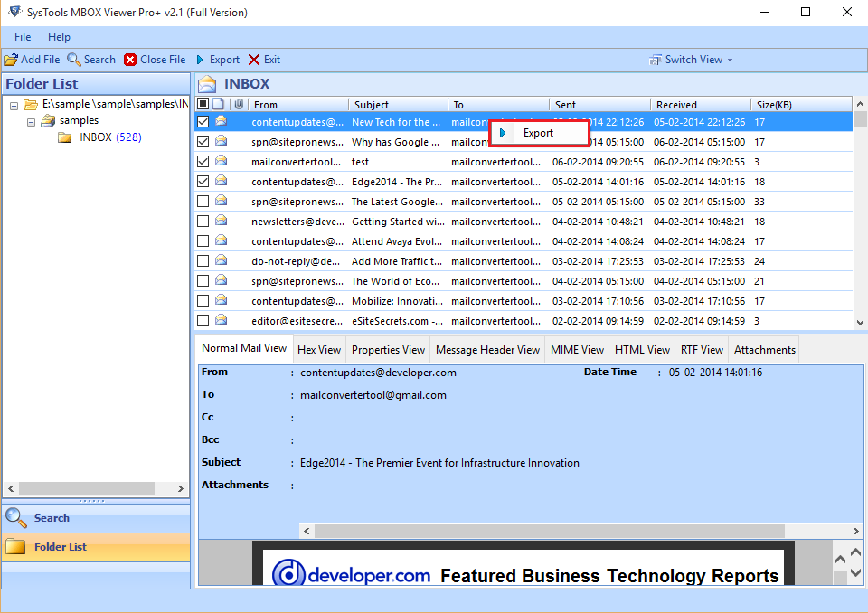Select the editor@esitesecre... email row
The image size is (868, 613).
pos(524,321)
